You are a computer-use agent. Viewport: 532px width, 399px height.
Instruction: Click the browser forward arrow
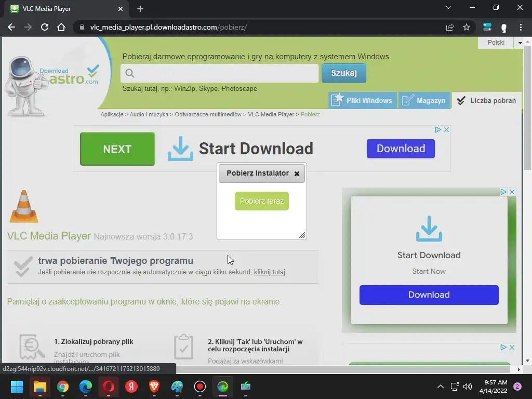coord(28,27)
